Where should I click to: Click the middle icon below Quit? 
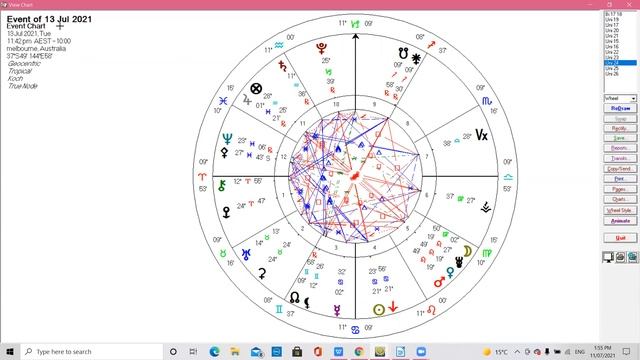tap(620, 257)
